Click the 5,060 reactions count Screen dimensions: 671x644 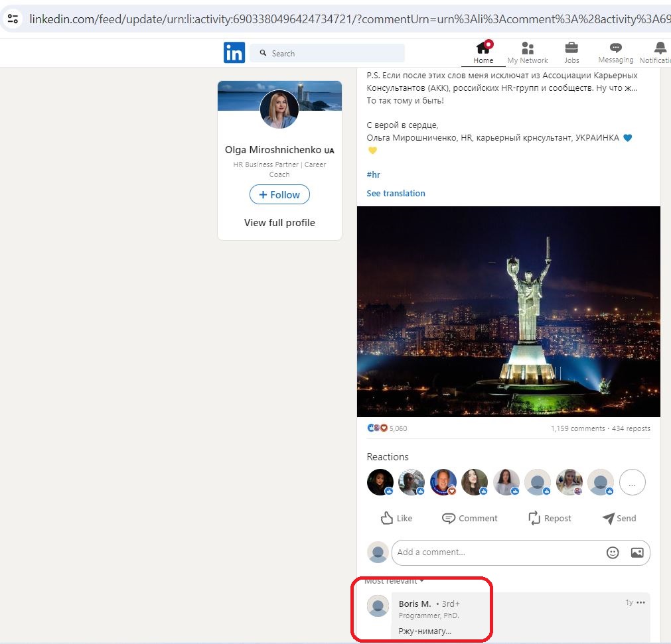pos(398,428)
